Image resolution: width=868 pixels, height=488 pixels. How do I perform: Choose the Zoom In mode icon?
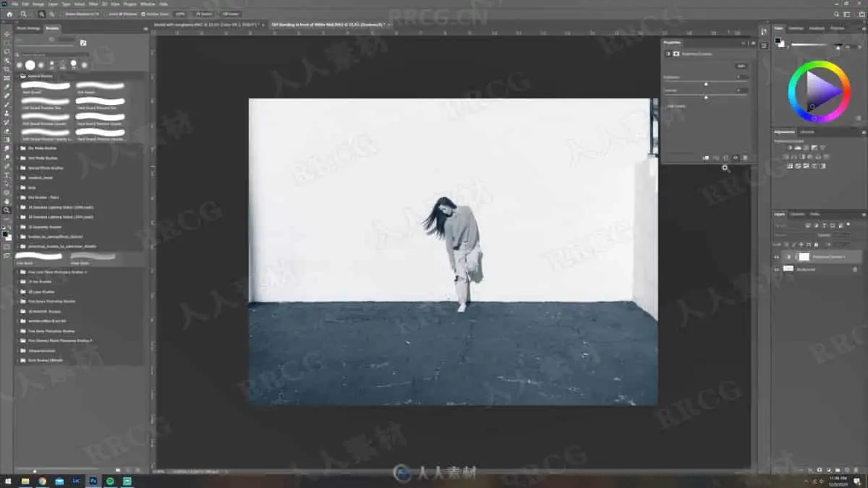(x=42, y=14)
